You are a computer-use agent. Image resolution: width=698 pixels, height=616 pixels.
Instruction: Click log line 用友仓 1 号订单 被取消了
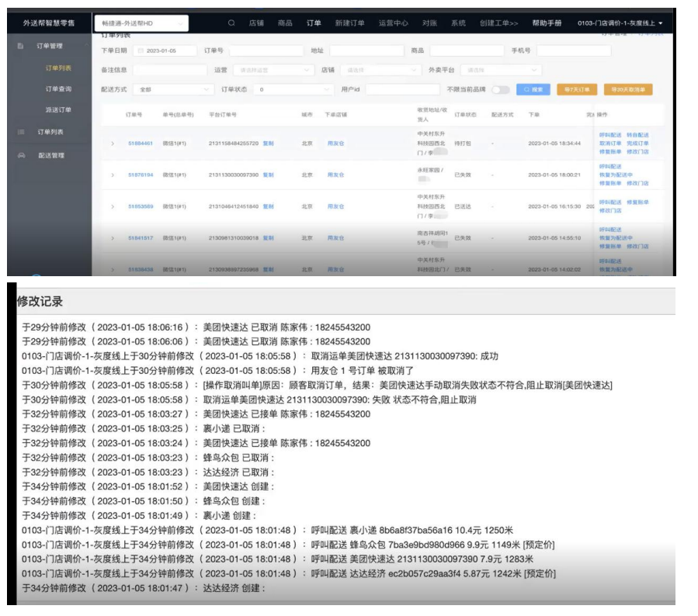pos(217,371)
